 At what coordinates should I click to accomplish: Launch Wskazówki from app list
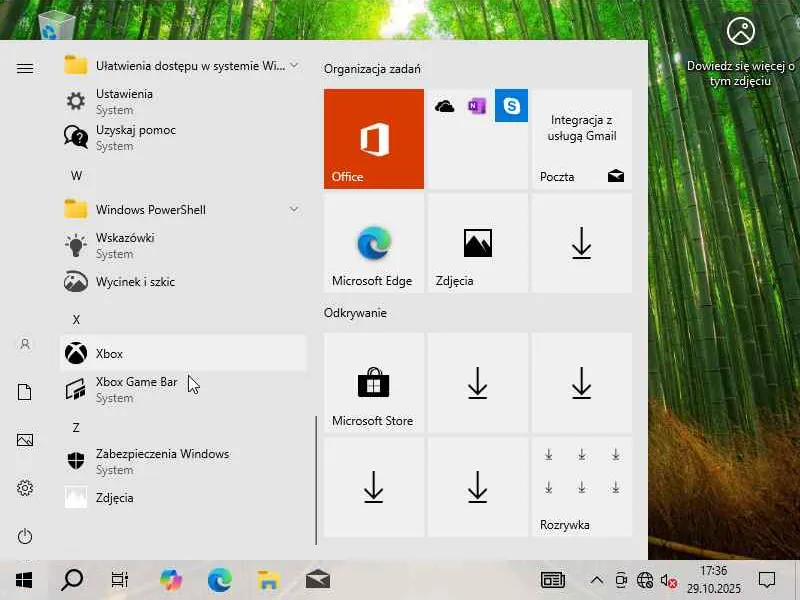click(x=183, y=245)
